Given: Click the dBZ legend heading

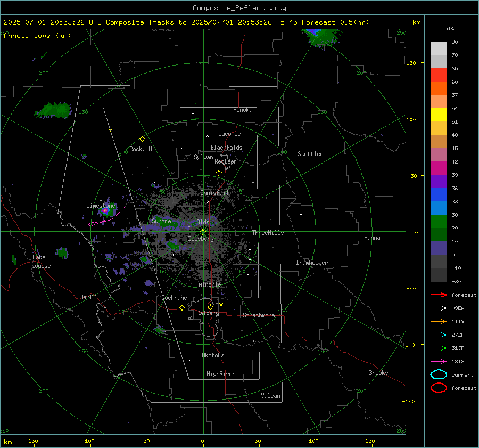Looking at the screenshot, I should [451, 29].
